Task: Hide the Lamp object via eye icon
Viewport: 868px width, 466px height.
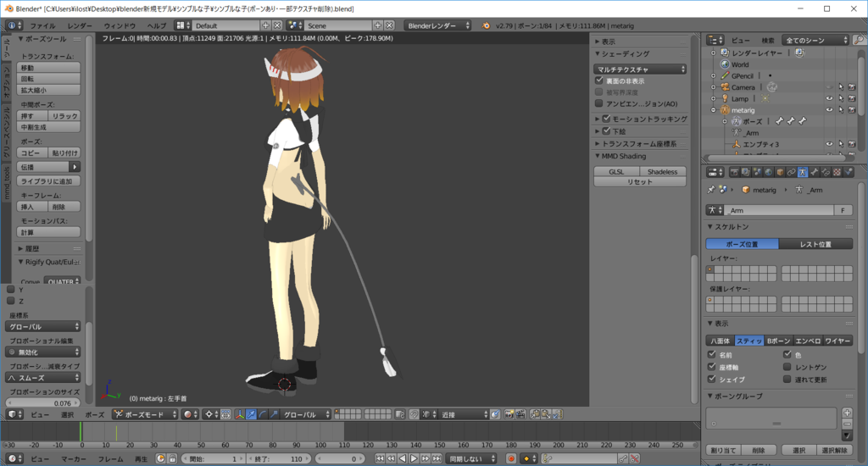Action: point(829,98)
